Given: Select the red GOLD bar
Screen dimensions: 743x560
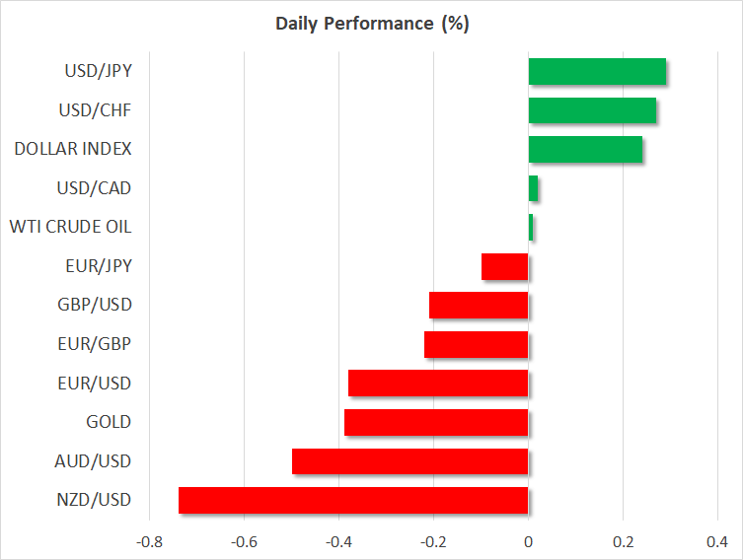Looking at the screenshot, I should 436,422.
